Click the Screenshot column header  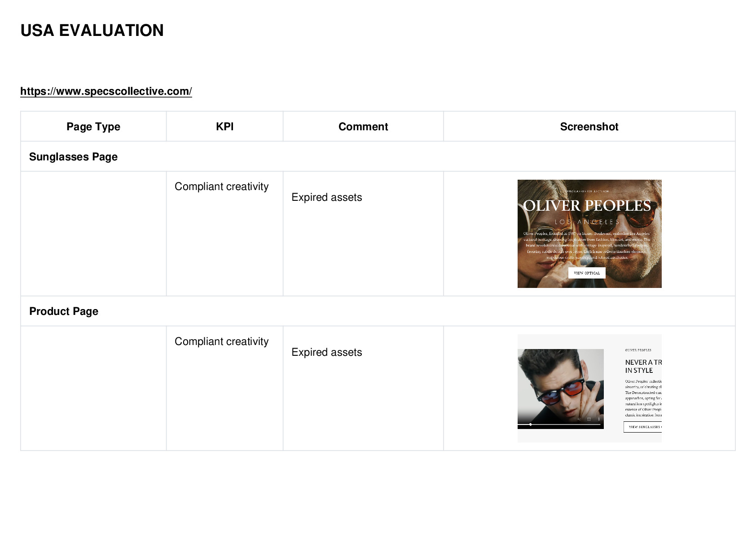coord(589,127)
